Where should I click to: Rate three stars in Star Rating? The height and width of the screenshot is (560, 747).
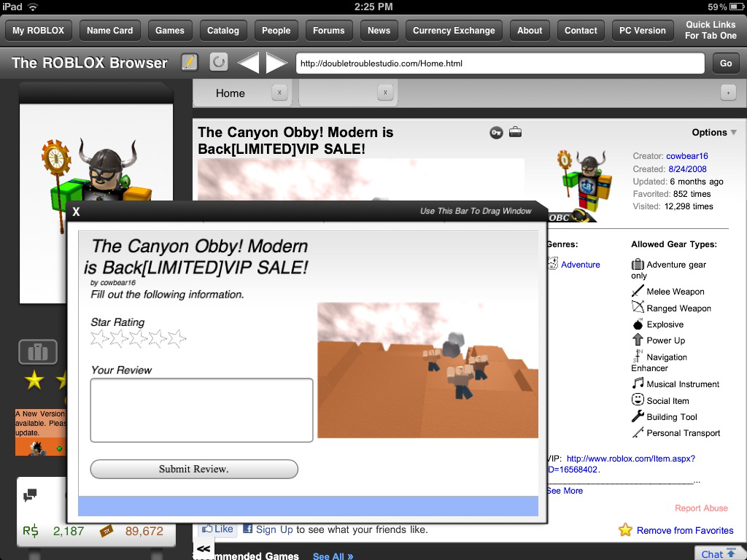(x=138, y=338)
